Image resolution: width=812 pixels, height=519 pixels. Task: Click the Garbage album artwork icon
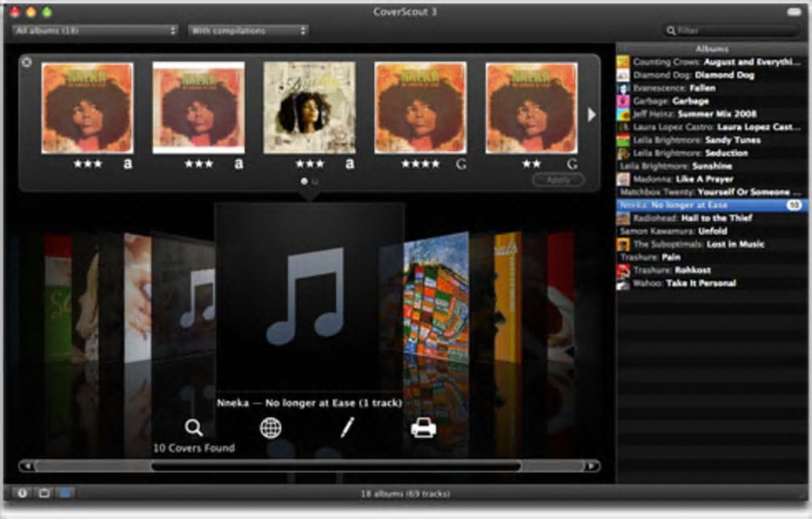623,101
